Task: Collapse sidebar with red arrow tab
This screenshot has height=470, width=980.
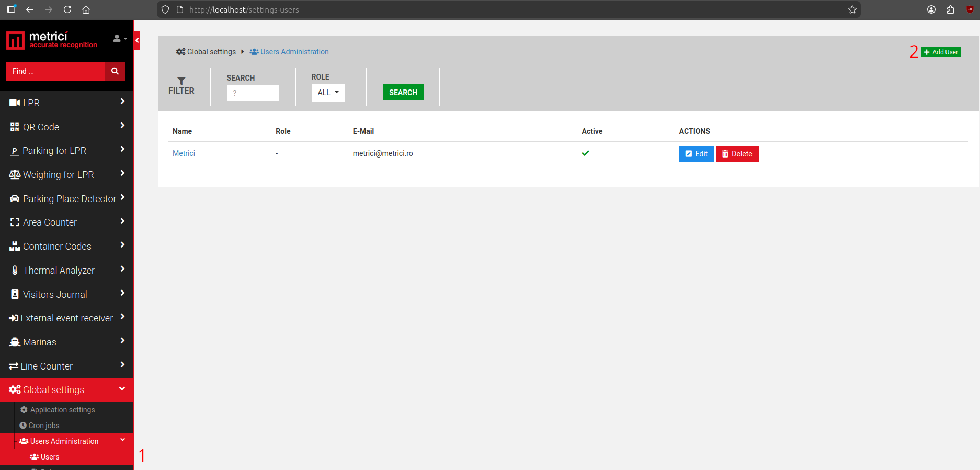Action: (137, 40)
